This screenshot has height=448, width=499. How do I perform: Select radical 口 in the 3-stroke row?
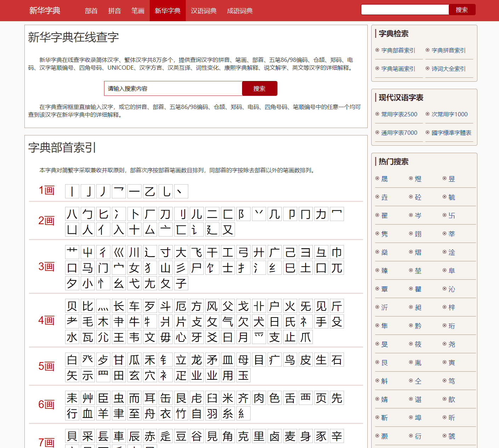click(x=72, y=268)
